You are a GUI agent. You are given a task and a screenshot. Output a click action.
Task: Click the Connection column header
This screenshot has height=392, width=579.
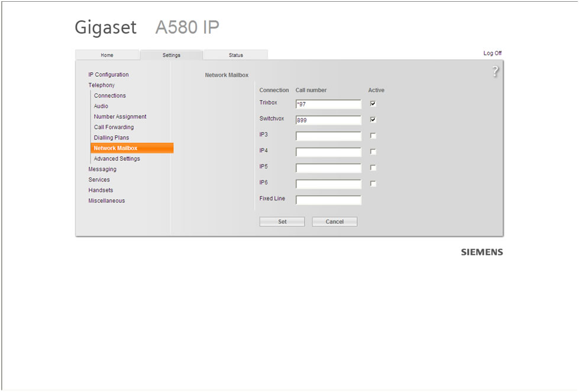(x=274, y=90)
